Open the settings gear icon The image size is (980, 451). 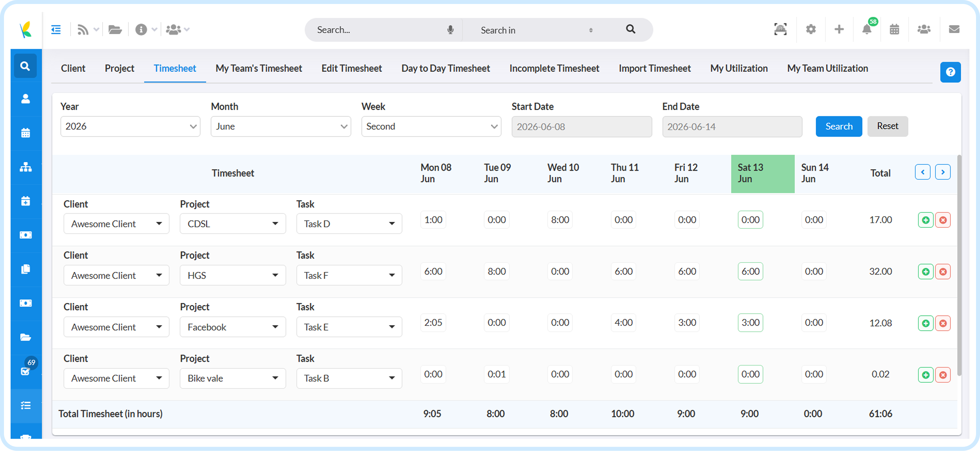coord(811,29)
